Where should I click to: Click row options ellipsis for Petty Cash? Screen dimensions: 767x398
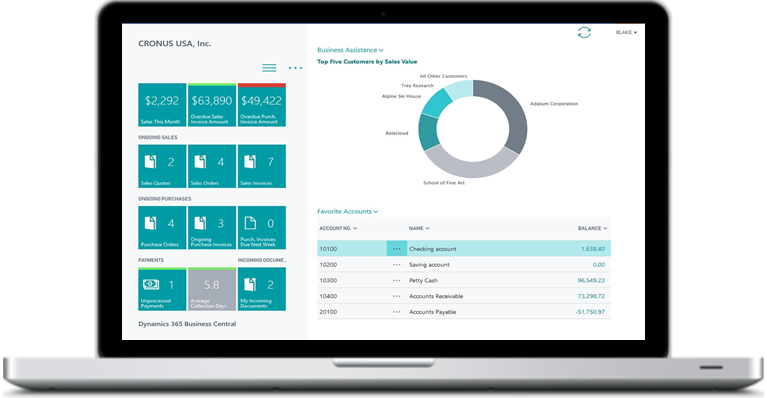coord(397,280)
